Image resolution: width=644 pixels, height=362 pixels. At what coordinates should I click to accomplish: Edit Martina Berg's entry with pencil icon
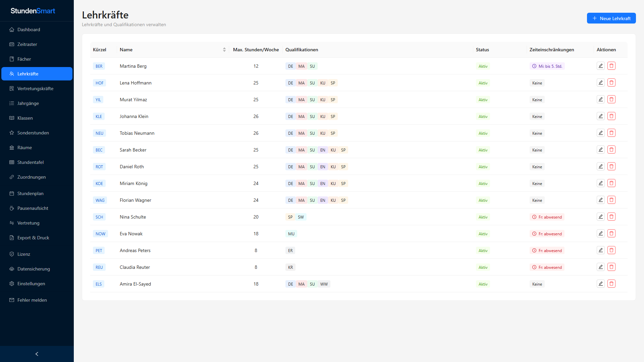(601, 66)
